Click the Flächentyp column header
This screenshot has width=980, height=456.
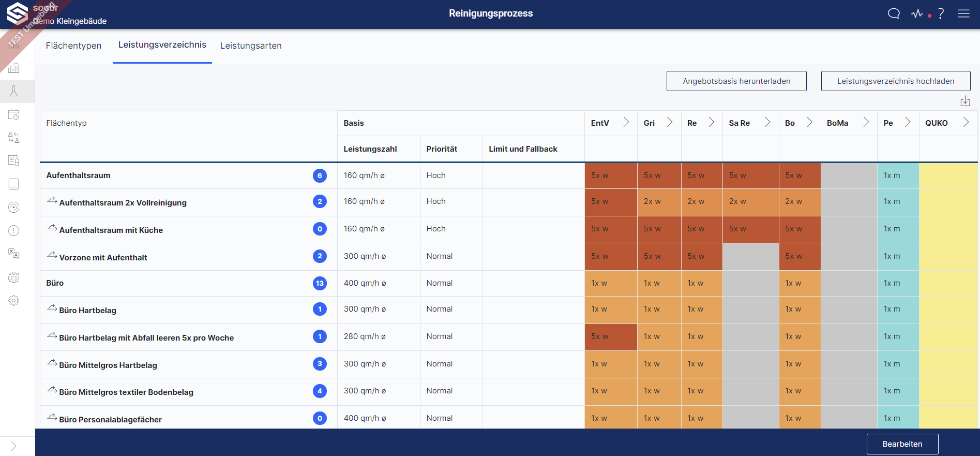(x=66, y=123)
